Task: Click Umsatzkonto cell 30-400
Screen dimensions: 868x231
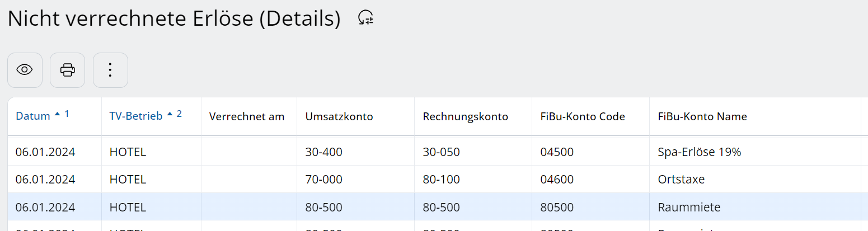Action: click(x=324, y=152)
